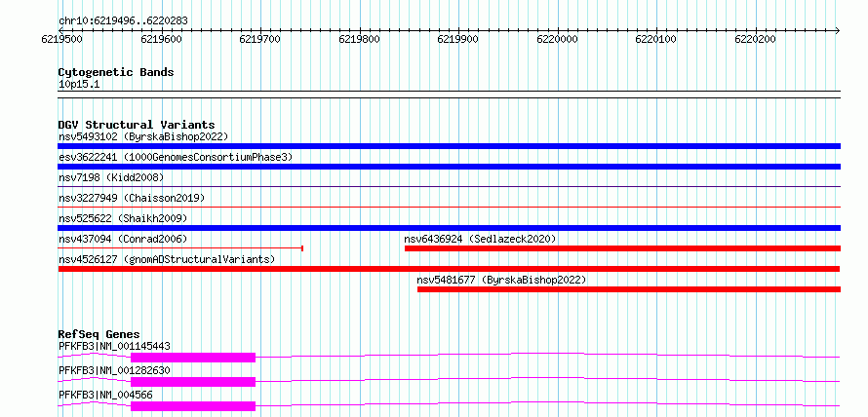
Task: Open the nsv3227949 (Chaisson2019) variant label
Action: [x=132, y=198]
